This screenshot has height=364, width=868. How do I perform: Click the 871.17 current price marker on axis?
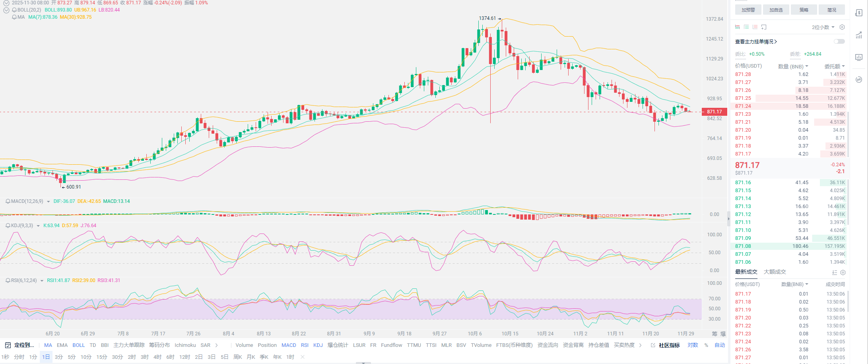point(714,112)
